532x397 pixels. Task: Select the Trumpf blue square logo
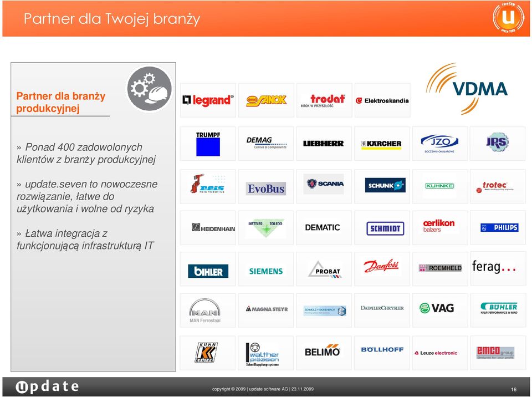click(208, 144)
